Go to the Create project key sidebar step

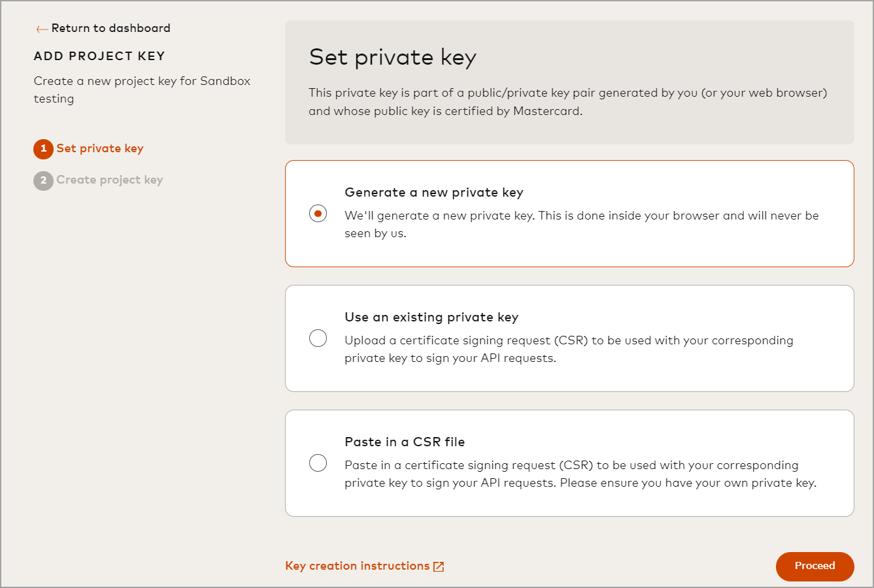coord(110,180)
